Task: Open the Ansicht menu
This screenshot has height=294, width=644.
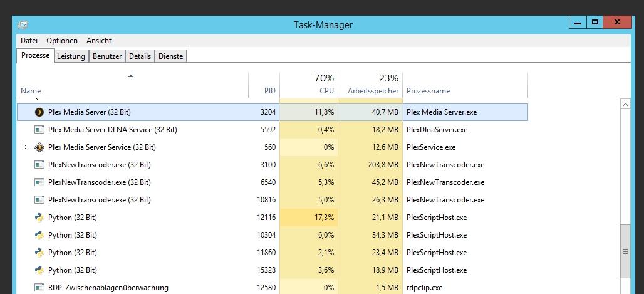Action: (x=99, y=41)
